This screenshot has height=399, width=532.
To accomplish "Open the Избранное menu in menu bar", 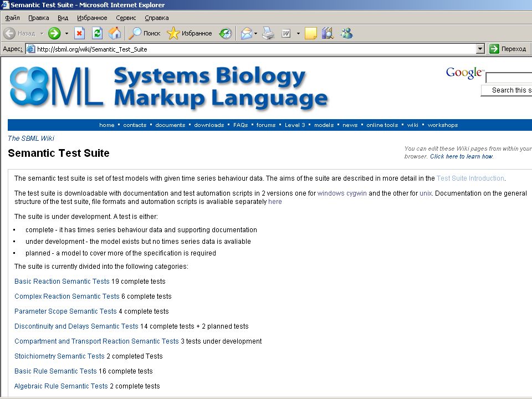I will coord(92,18).
